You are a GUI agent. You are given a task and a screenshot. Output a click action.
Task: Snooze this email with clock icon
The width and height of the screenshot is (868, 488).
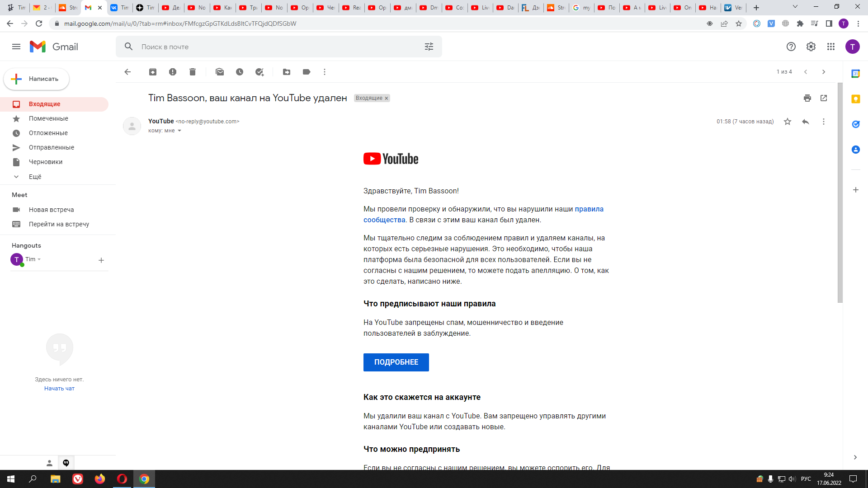pyautogui.click(x=240, y=72)
